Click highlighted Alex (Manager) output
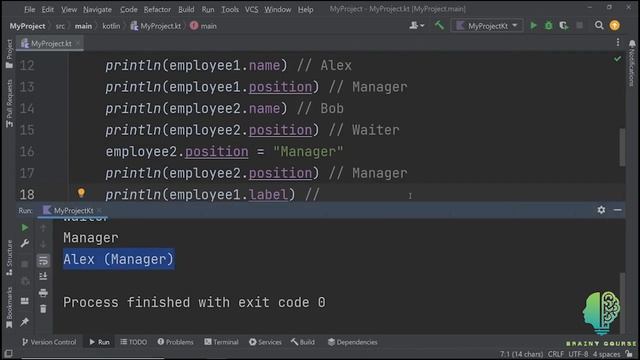Screen dimensions: 640x360 coord(119,259)
